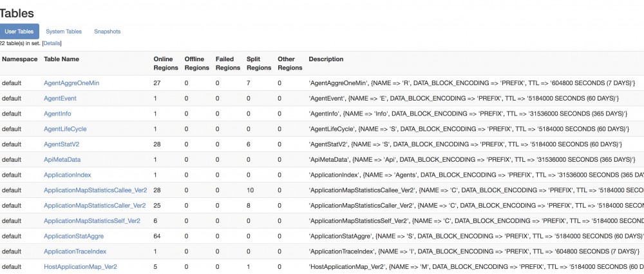Open the AgentEvent table
The height and width of the screenshot is (274, 644).
(60, 99)
